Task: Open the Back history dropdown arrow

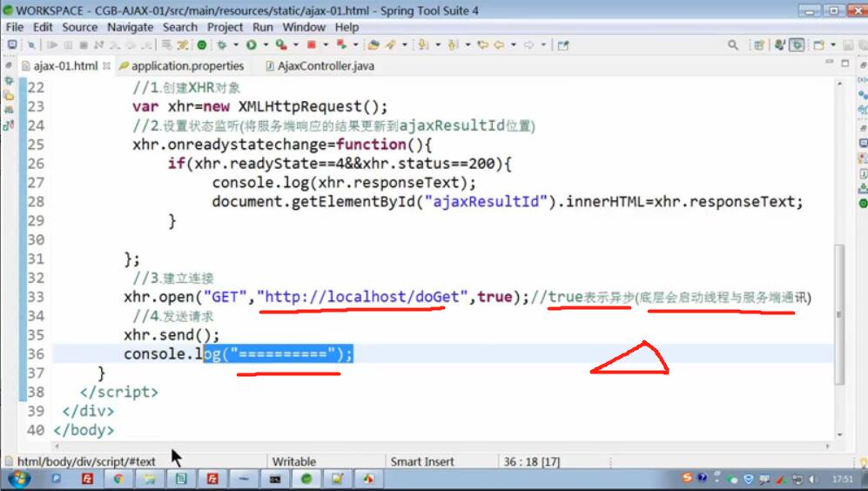Action: 514,45
